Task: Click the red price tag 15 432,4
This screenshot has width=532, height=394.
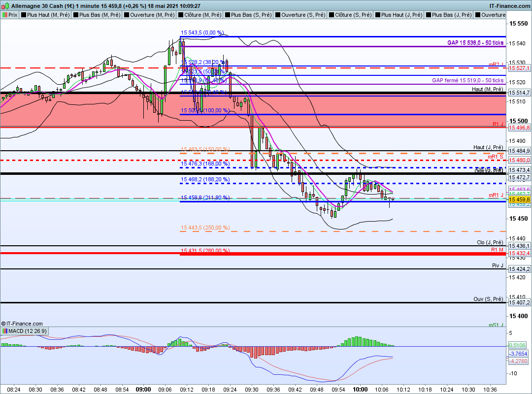Action: 519,253
